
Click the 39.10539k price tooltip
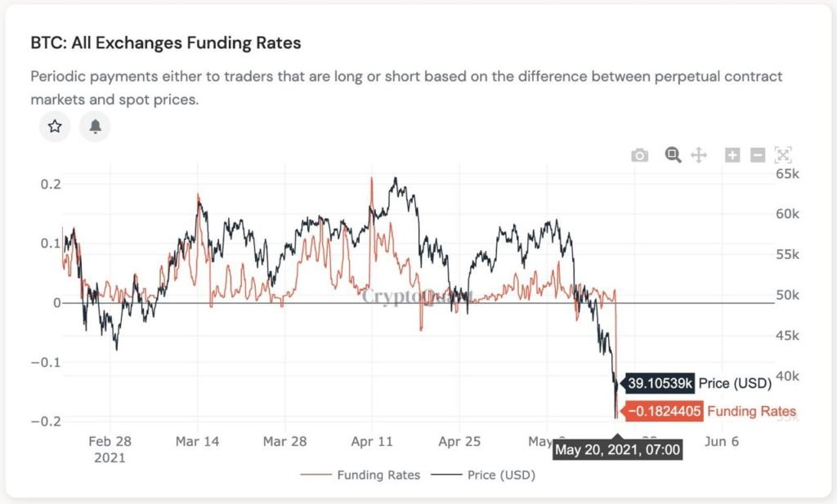660,383
